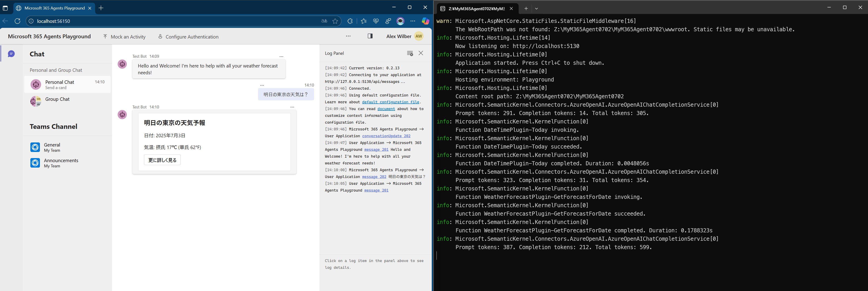This screenshot has width=868, height=291.
Task: Click the AW user avatar
Action: [419, 36]
